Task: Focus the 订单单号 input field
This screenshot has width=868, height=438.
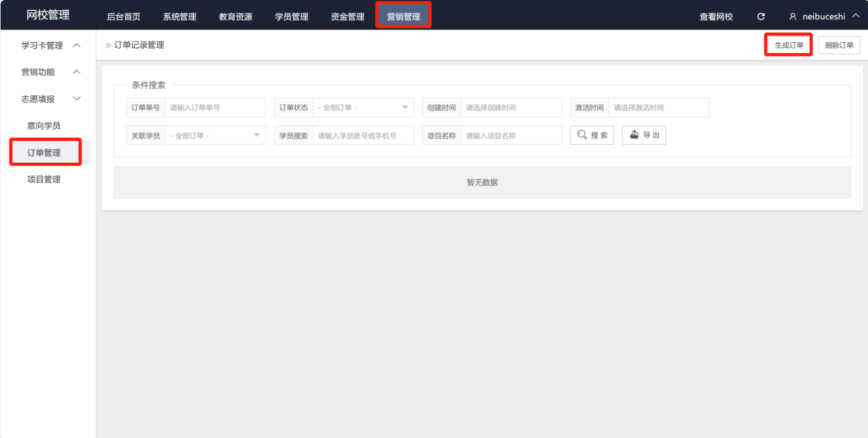Action: [215, 107]
